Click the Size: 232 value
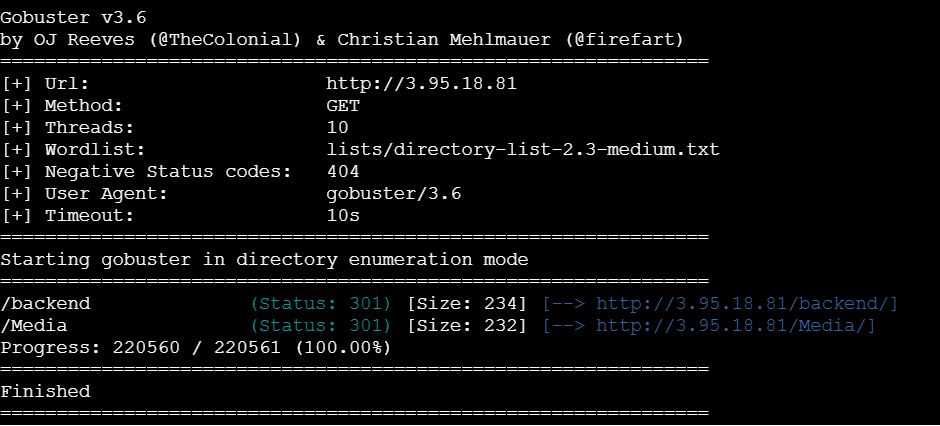Image resolution: width=940 pixels, height=426 pixels. coord(467,327)
